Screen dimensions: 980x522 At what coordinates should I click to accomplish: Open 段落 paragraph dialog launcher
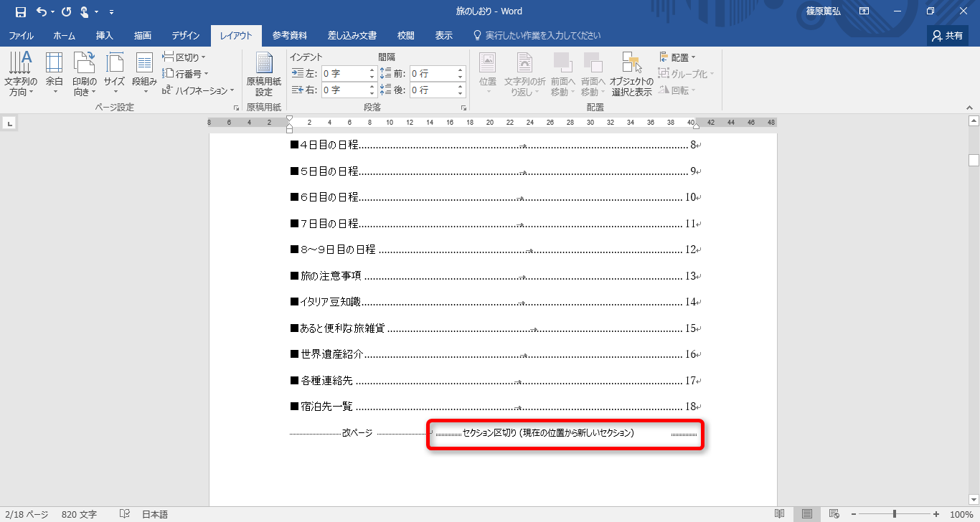463,108
